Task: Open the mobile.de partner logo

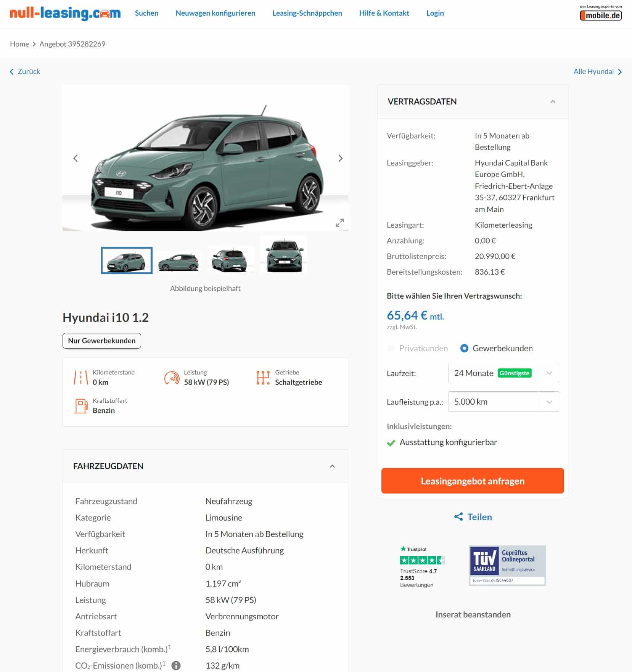Action: (601, 15)
